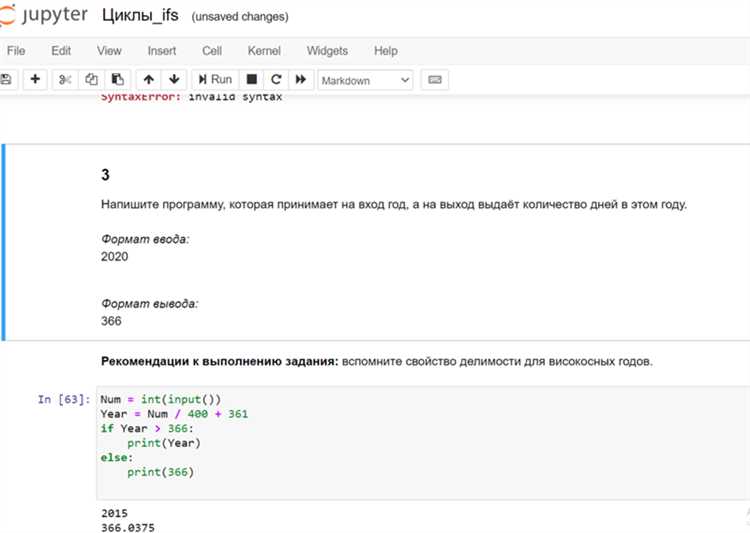The width and height of the screenshot is (750, 533).
Task: Open the Markdown cell type dropdown
Action: [x=365, y=80]
